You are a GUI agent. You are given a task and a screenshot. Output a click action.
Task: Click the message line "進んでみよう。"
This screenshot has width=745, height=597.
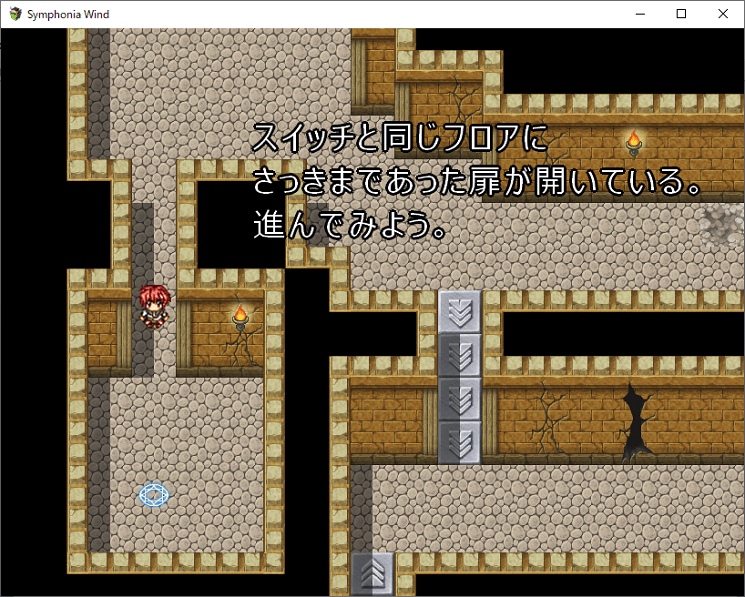click(350, 225)
